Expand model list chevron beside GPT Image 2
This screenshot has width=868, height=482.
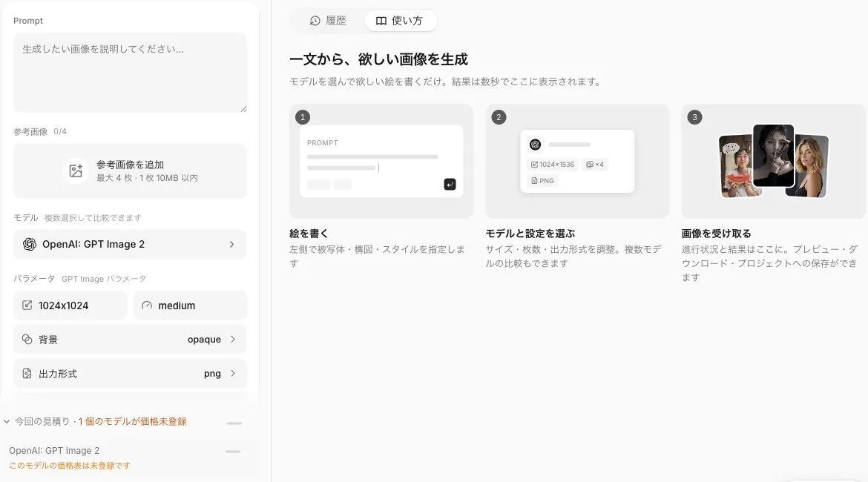point(231,244)
